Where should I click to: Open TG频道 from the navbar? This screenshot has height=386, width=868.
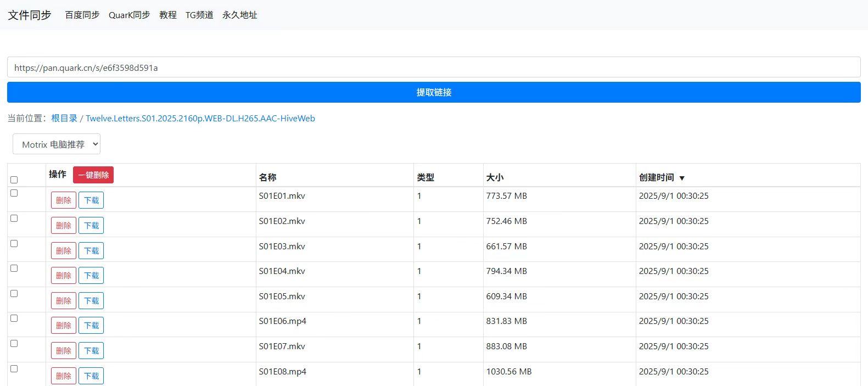199,15
